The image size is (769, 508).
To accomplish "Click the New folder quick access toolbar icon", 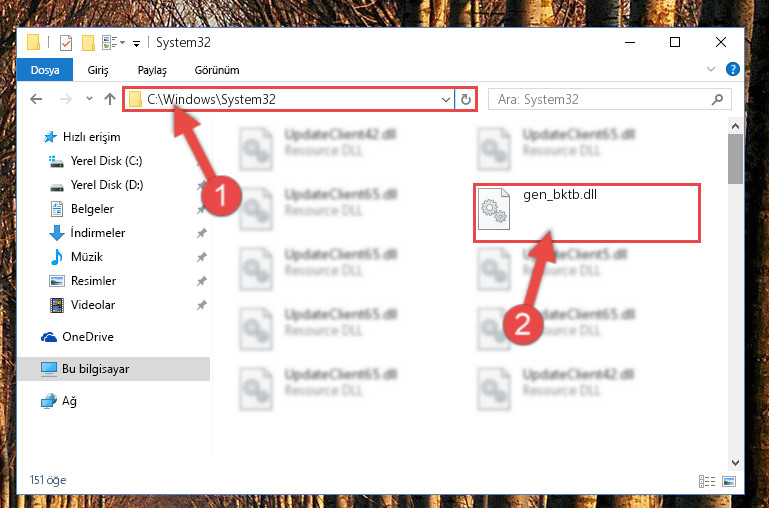I will coord(88,43).
